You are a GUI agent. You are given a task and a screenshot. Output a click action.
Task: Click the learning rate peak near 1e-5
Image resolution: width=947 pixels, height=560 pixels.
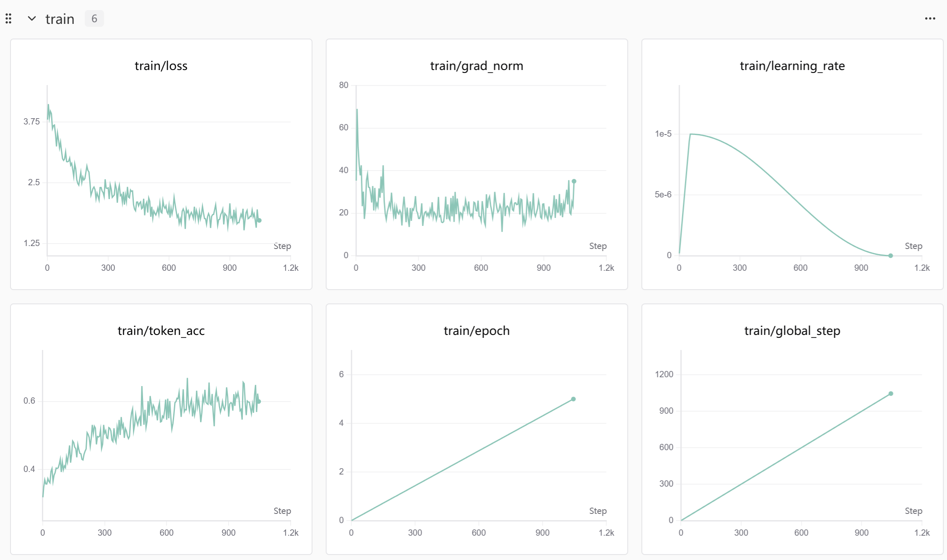[691, 134]
